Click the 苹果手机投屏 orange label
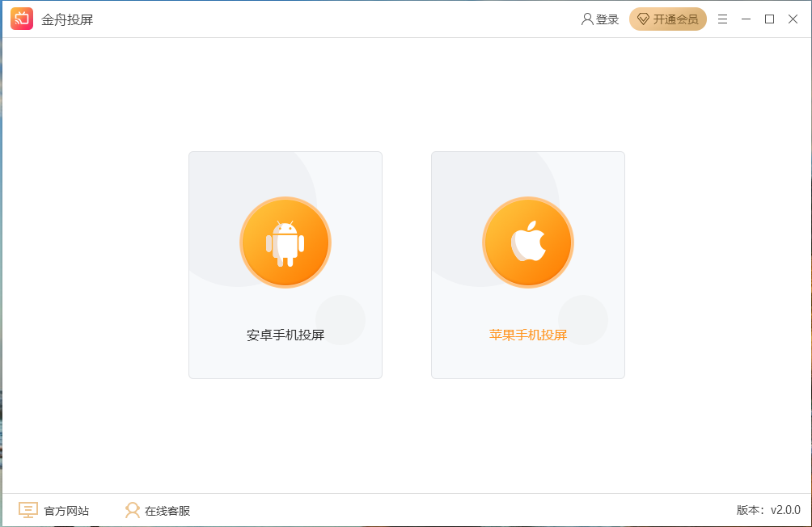The image size is (812, 527). 527,333
